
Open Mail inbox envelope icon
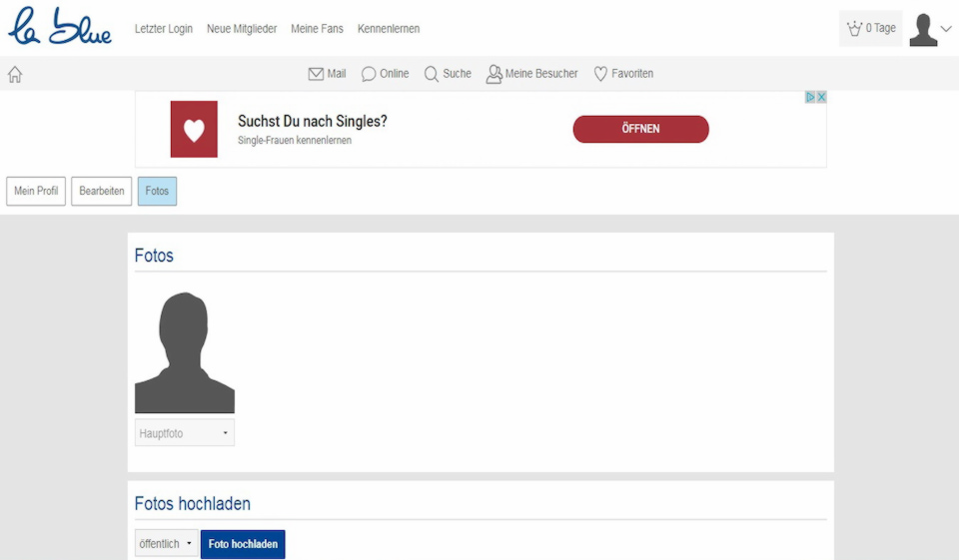[316, 74]
